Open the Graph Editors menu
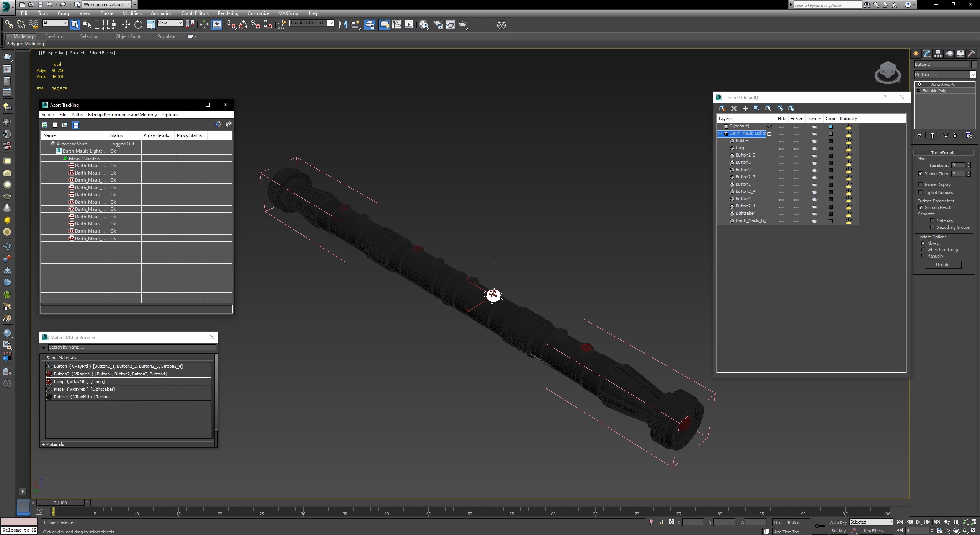Image resolution: width=980 pixels, height=535 pixels. pos(195,13)
